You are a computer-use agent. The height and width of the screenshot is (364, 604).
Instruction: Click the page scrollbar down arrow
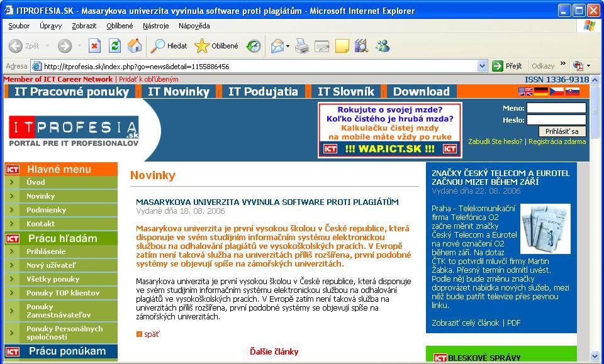[595, 356]
